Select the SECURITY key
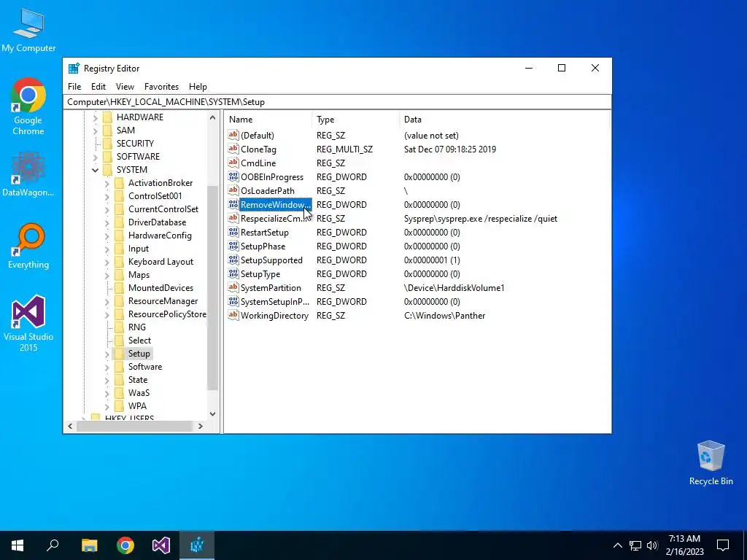747x560 pixels. tap(135, 144)
